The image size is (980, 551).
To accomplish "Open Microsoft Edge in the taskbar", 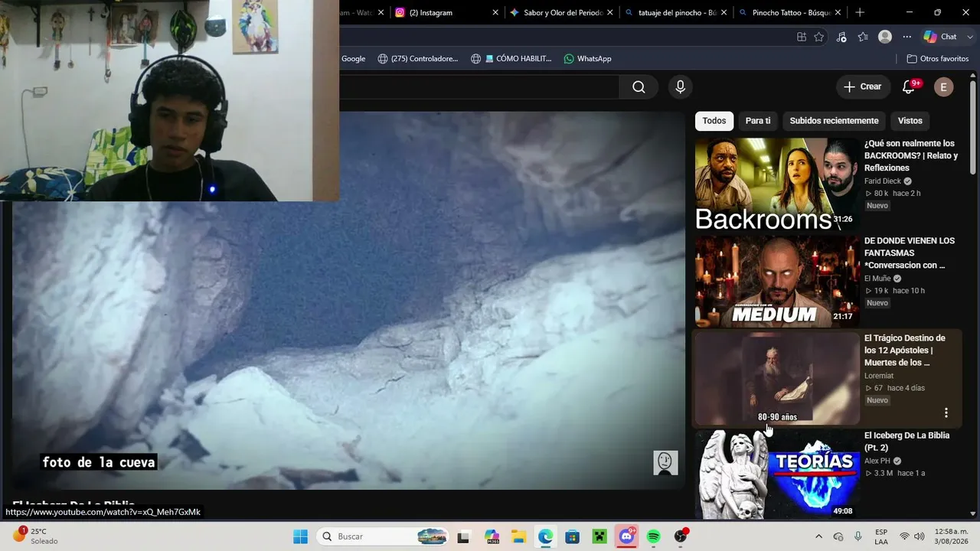I will tap(545, 537).
